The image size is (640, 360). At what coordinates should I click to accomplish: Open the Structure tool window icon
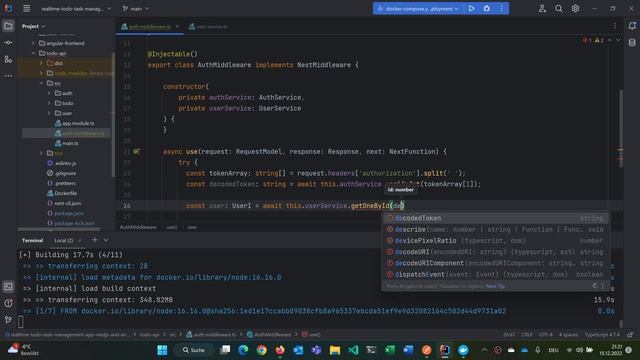8,60
